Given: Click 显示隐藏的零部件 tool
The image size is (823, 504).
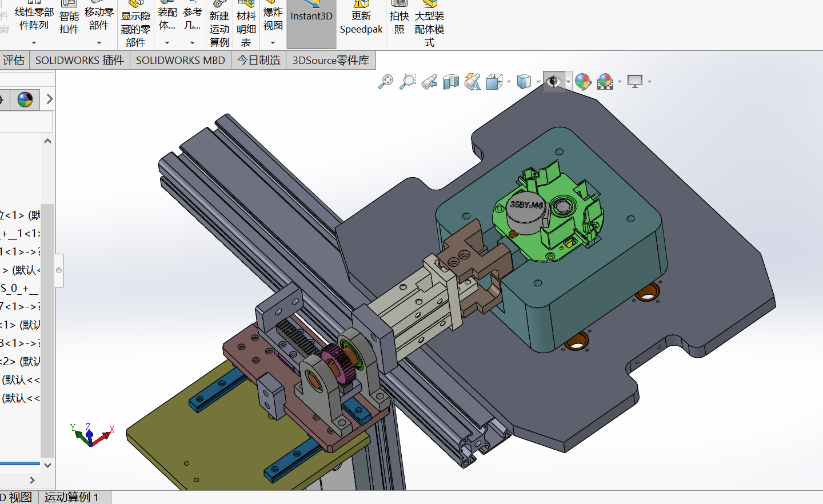Looking at the screenshot, I should (135, 24).
